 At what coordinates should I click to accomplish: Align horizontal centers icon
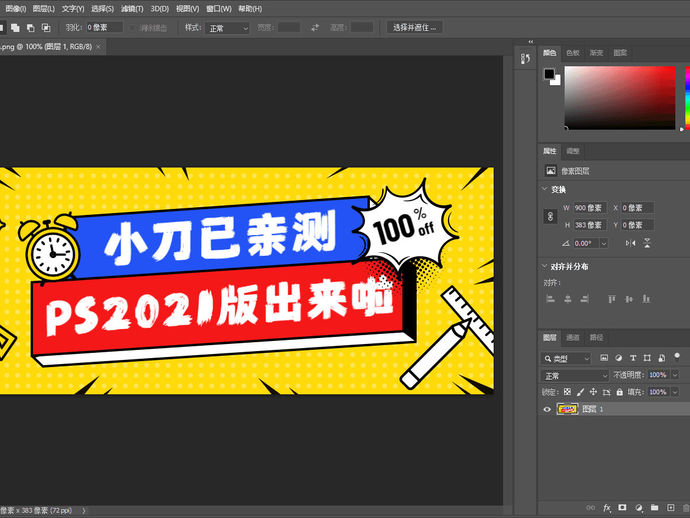click(x=568, y=299)
